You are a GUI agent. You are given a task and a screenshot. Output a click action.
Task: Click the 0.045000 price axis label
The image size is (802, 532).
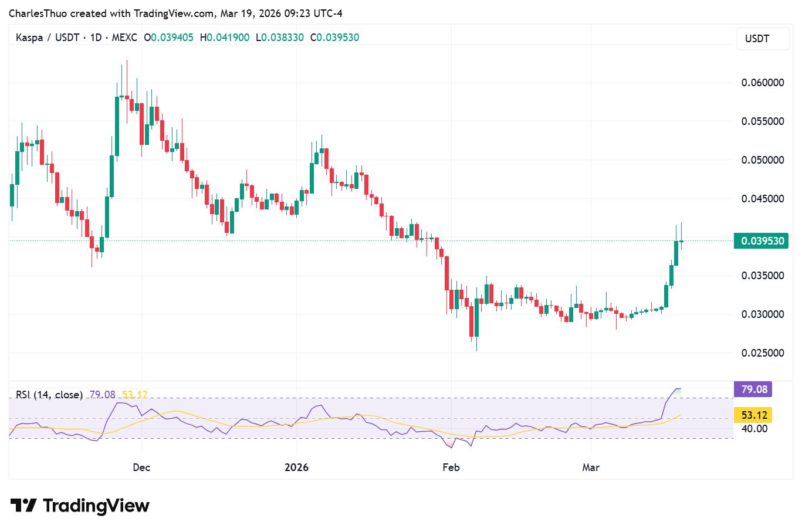[x=762, y=199]
